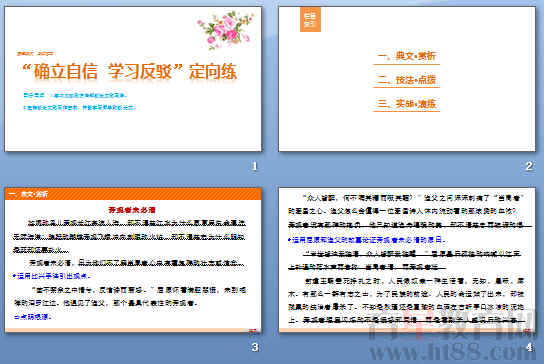Image resolution: width=544 pixels, height=364 pixels.
Task: Open the 一、典文•赏析 link
Action: pos(407,56)
